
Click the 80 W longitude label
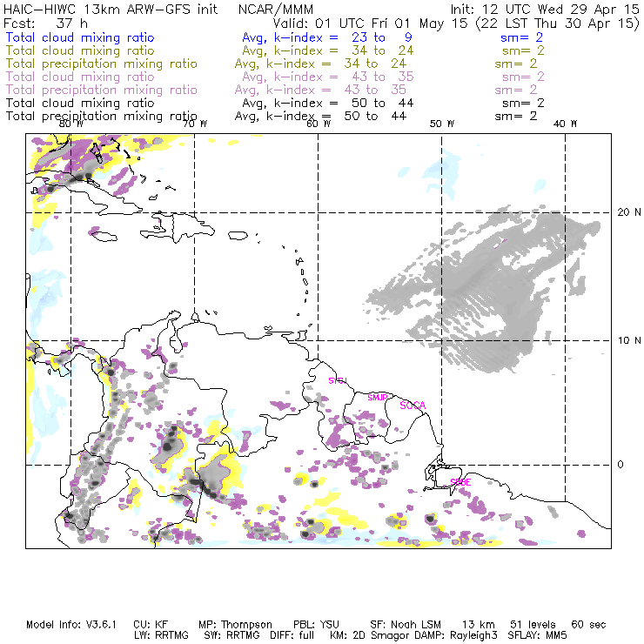click(71, 124)
